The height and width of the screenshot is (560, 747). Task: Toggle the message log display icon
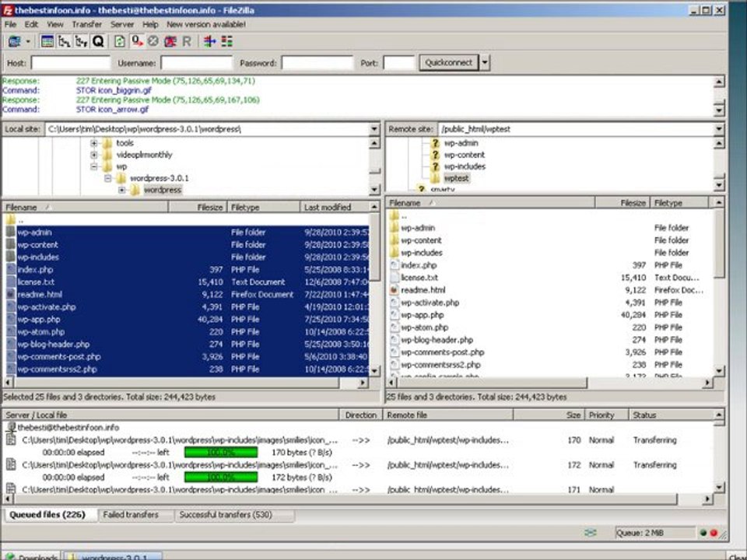(47, 41)
